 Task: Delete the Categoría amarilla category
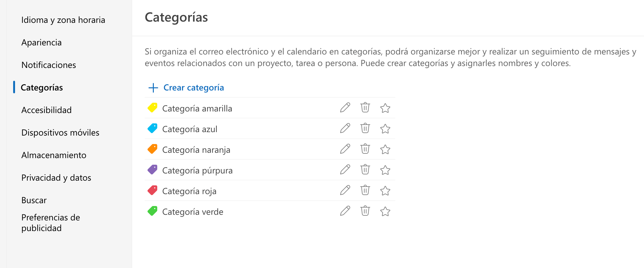365,108
